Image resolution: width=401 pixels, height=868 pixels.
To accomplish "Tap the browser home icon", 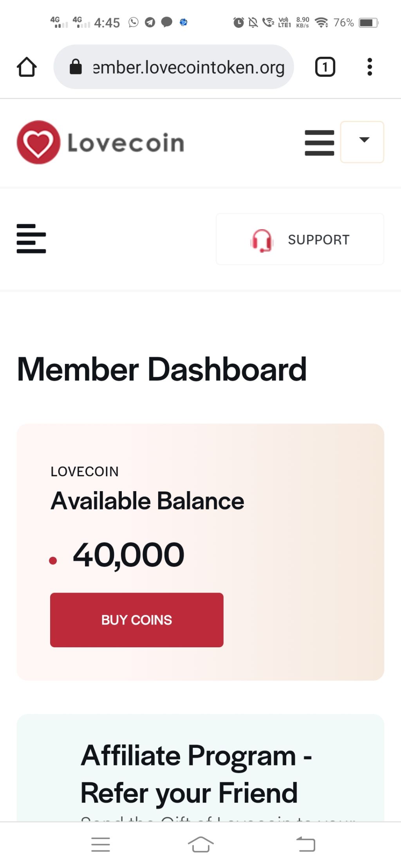I will point(27,67).
